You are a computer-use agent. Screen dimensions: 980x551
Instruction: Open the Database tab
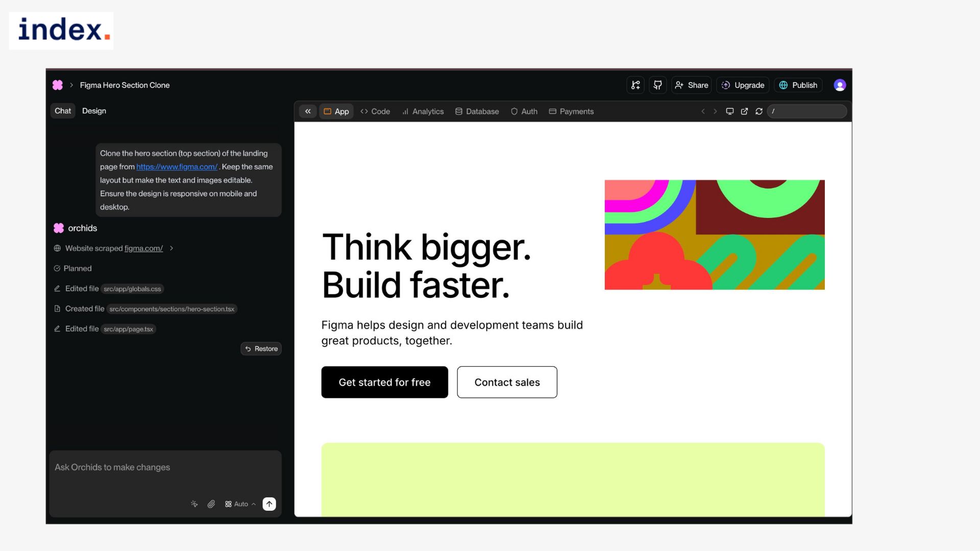(x=477, y=111)
